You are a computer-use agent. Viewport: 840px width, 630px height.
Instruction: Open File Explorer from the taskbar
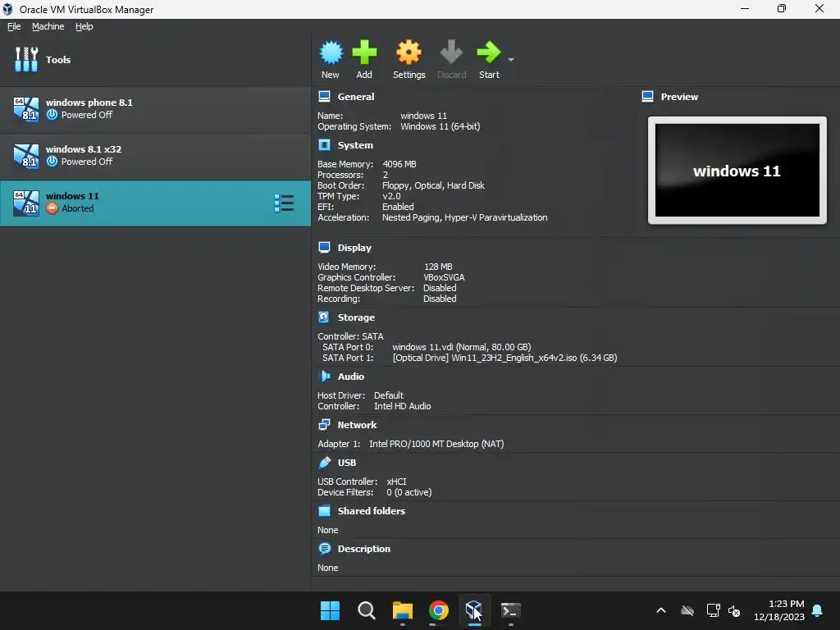(x=402, y=610)
